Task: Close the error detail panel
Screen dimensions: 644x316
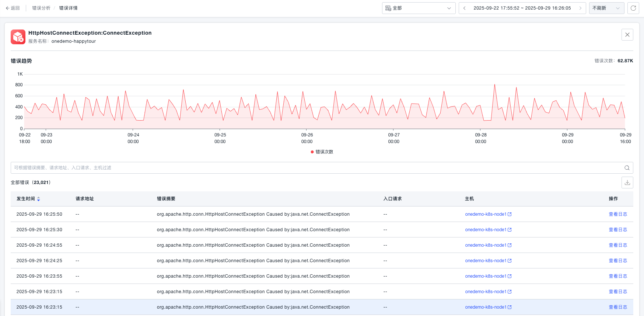Action: pos(627,35)
